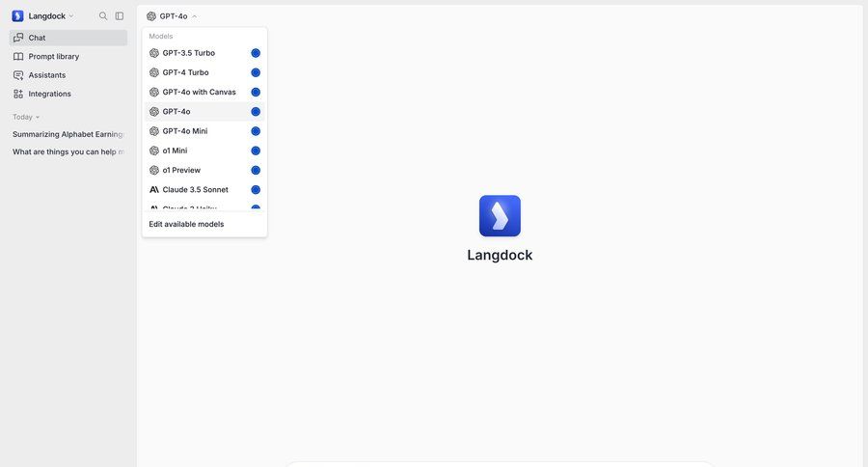Viewport: 868px width, 467px height.
Task: Open 'What are things you can help' chat
Action: (68, 151)
